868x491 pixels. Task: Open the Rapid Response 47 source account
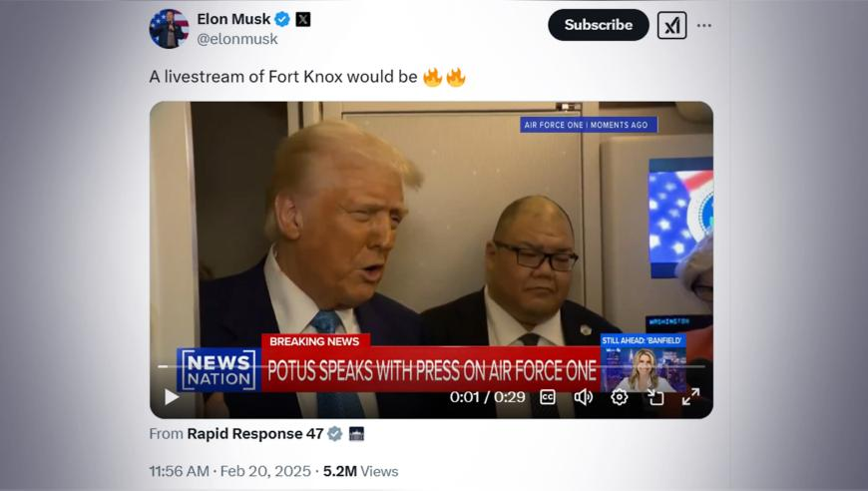(x=255, y=433)
